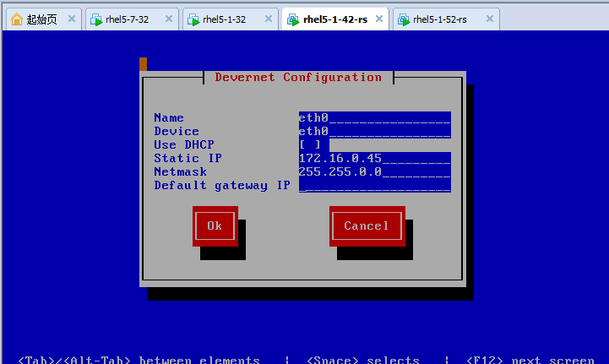This screenshot has height=364, width=609.
Task: Click the Name label
Action: click(x=169, y=117)
